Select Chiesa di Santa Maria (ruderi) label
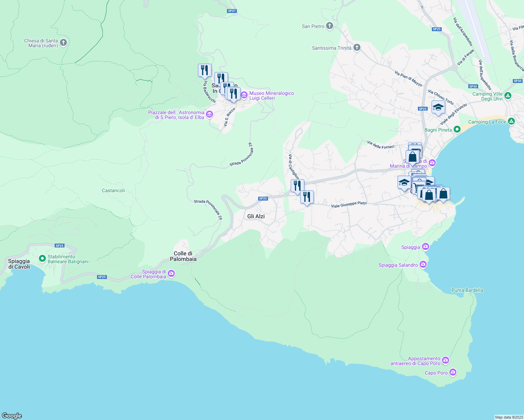 click(41, 43)
